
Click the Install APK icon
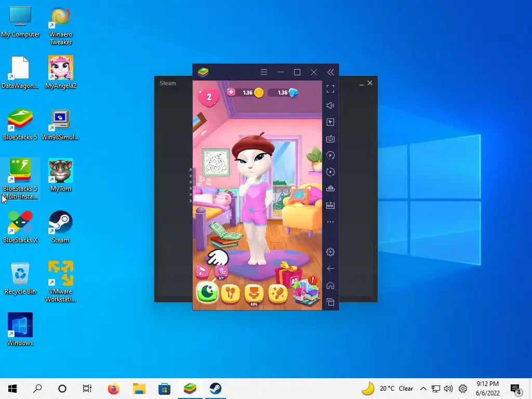pos(330,205)
